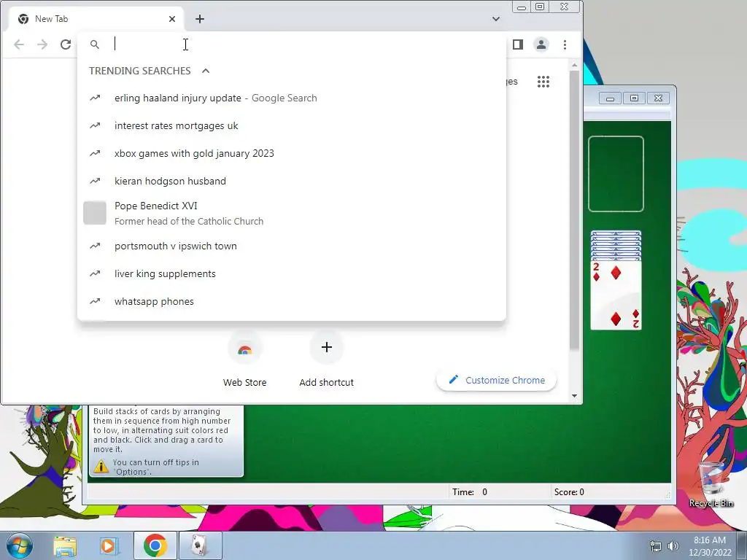Choose interest rates mortgages uk suggestion
The image size is (747, 560).
click(292, 125)
